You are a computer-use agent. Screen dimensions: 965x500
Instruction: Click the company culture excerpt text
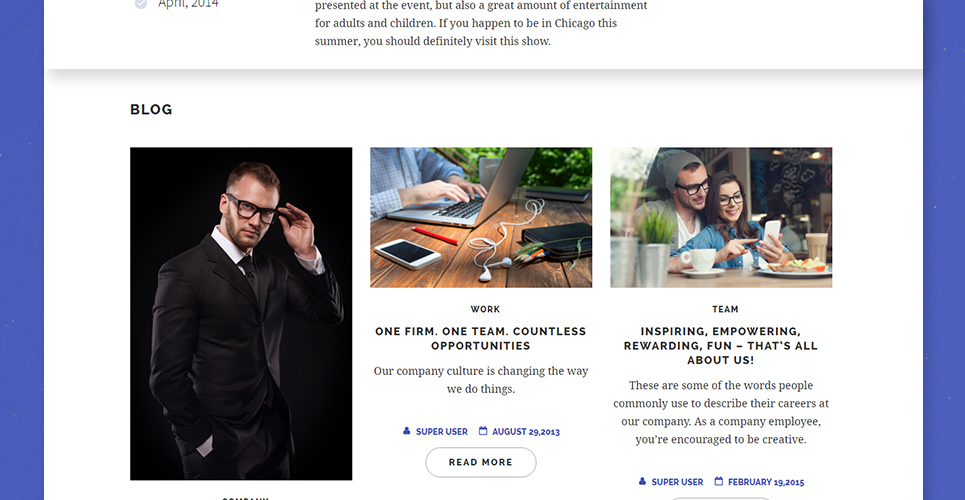pyautogui.click(x=481, y=380)
